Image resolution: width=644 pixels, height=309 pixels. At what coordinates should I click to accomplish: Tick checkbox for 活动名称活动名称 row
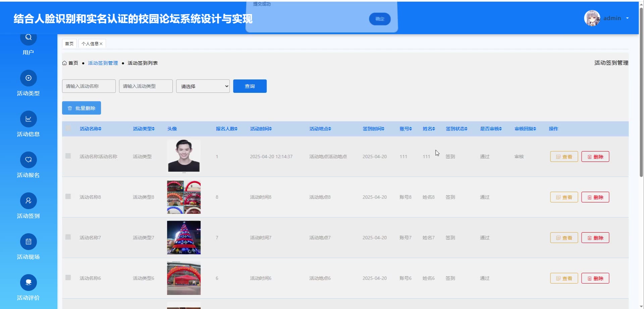(68, 156)
